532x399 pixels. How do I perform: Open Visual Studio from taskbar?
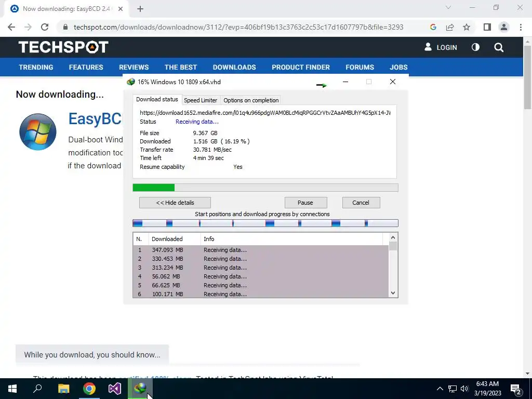tap(115, 389)
